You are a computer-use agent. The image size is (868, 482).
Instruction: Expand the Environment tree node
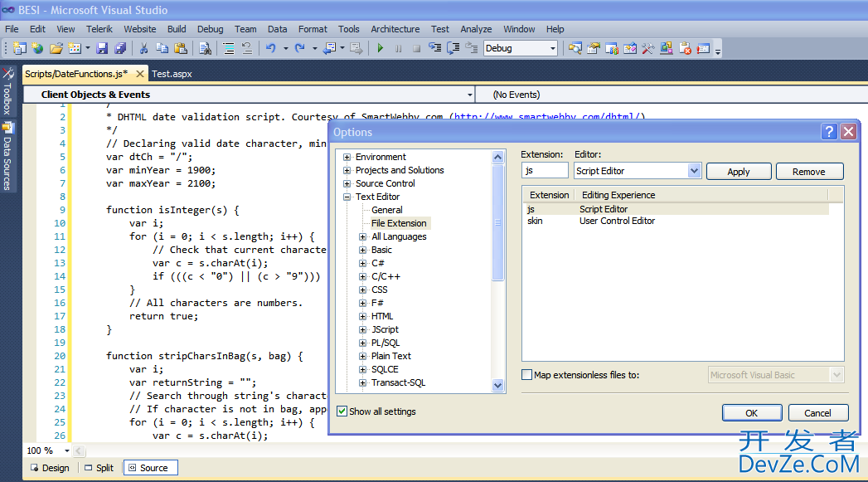pos(347,157)
